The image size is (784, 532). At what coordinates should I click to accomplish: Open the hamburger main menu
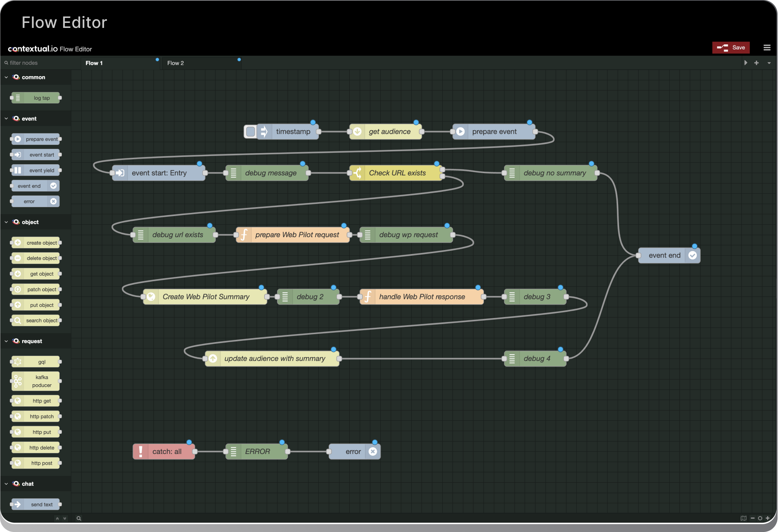click(x=767, y=48)
